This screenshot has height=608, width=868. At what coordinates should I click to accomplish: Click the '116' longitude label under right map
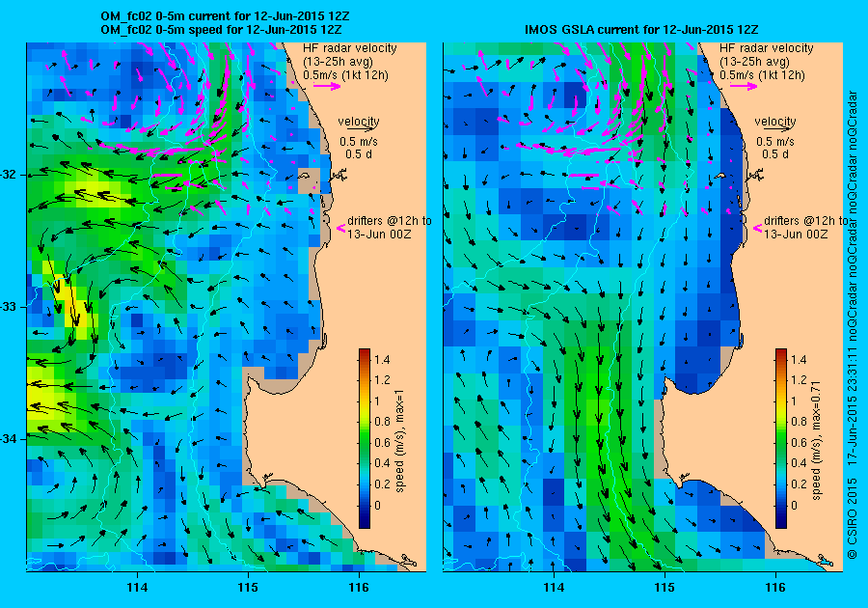coord(775,587)
